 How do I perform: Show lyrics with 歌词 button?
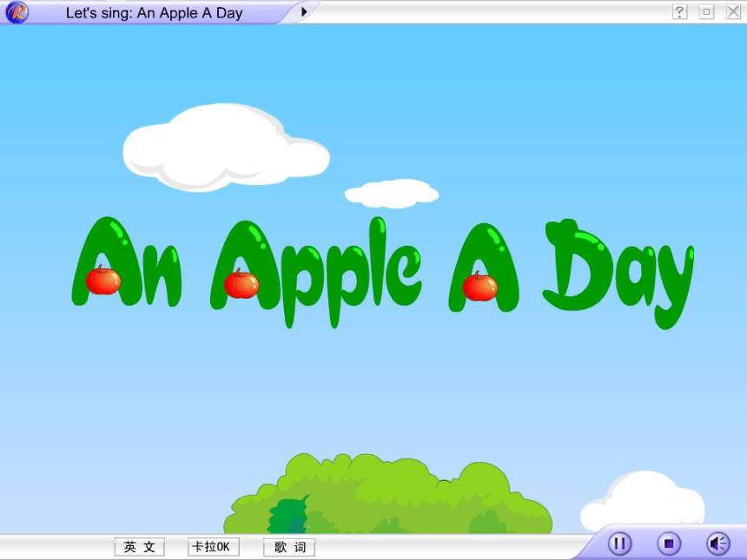coord(289,547)
